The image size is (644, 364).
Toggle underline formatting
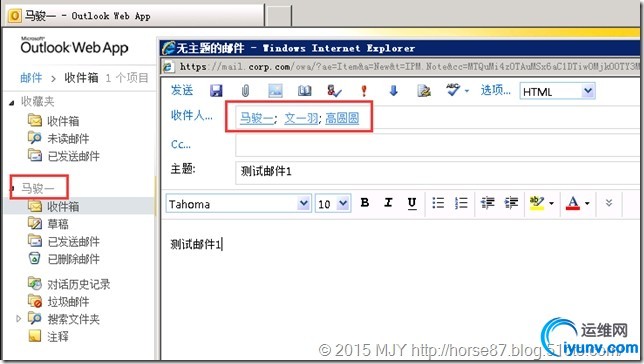click(412, 203)
